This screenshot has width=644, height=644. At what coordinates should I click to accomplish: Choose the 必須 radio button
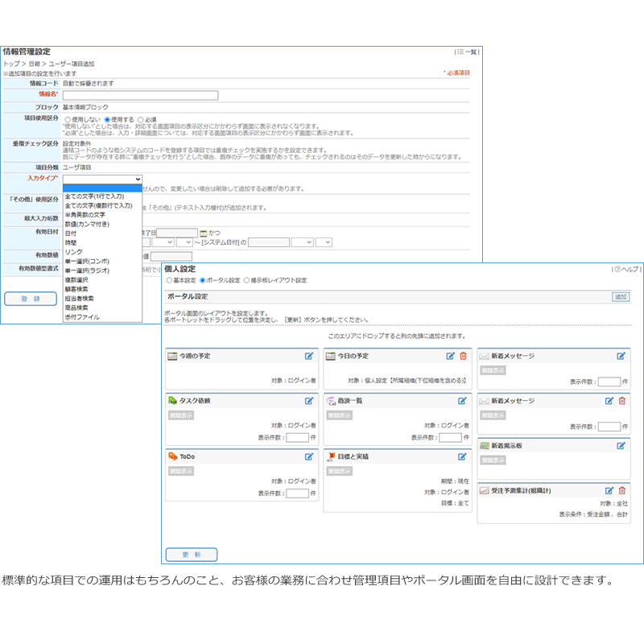pyautogui.click(x=140, y=120)
